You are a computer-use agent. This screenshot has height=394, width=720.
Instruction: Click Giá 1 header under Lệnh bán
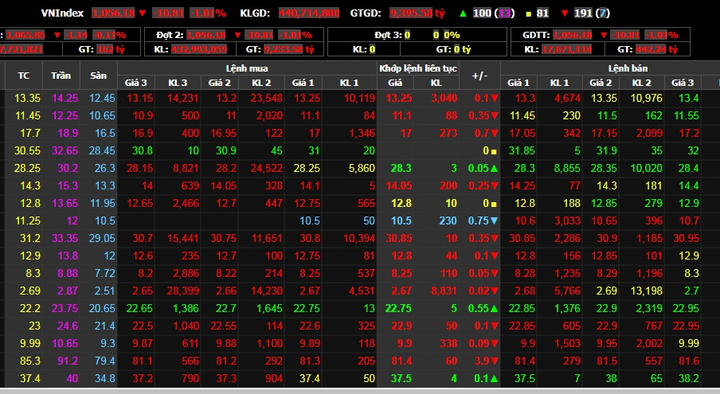coord(518,83)
